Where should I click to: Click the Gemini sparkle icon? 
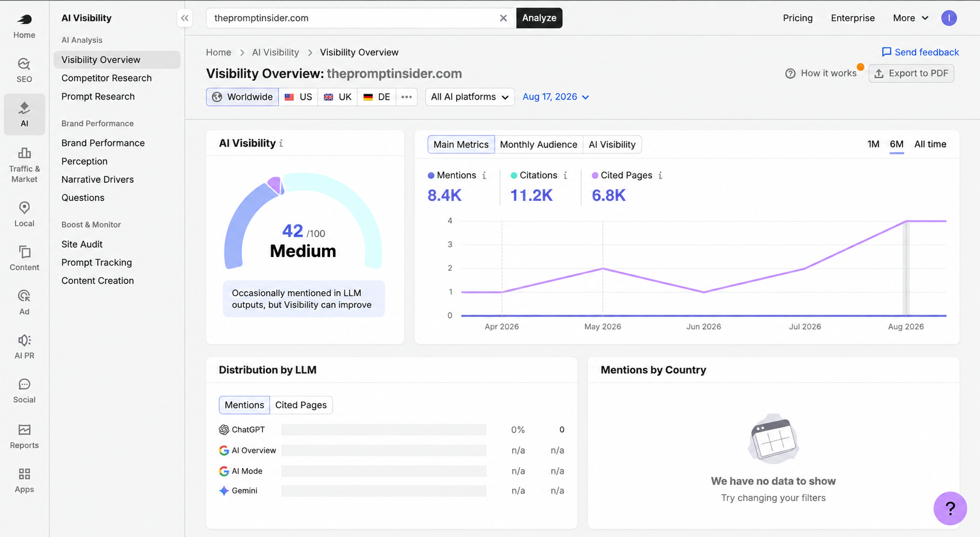pyautogui.click(x=224, y=491)
